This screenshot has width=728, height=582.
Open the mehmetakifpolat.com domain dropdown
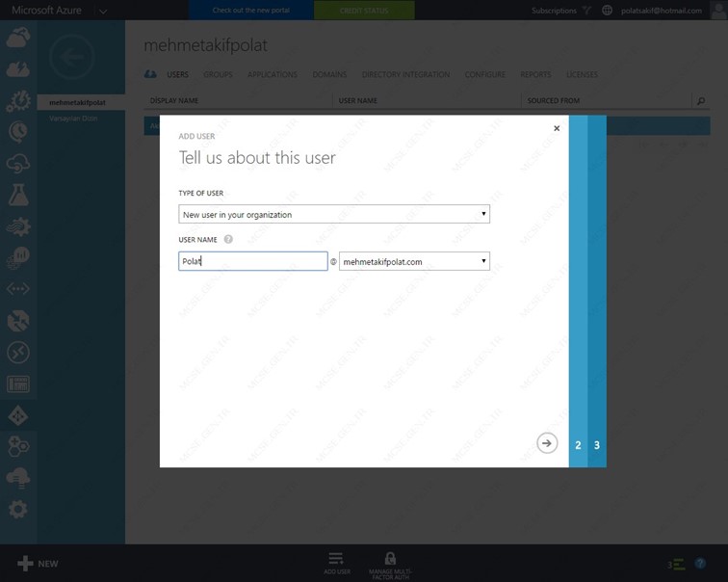(x=414, y=261)
